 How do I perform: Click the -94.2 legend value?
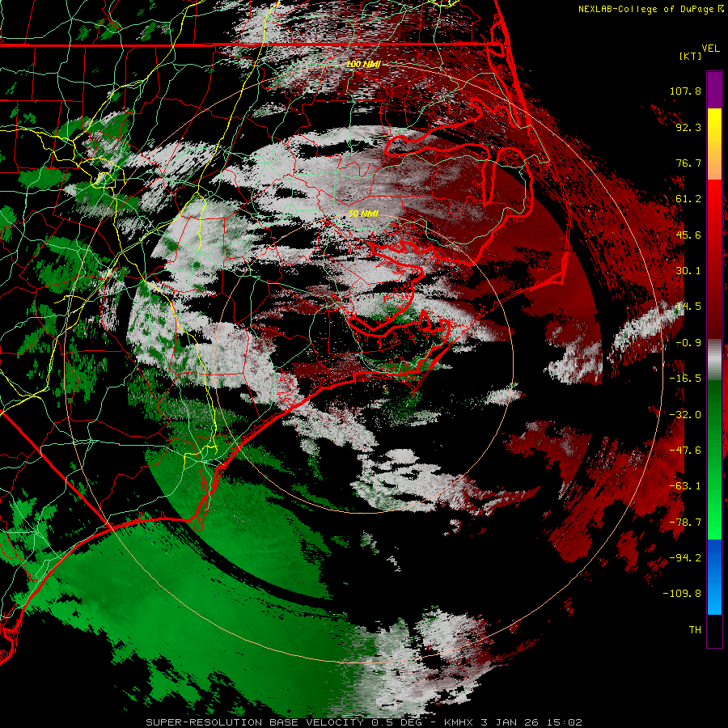pos(685,557)
